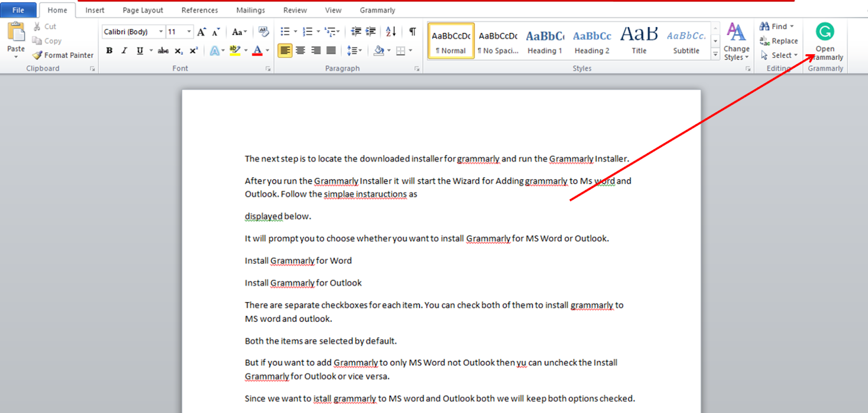Screen dimensions: 868x413
Task: Clear formatting with the eraser icon
Action: [x=264, y=32]
